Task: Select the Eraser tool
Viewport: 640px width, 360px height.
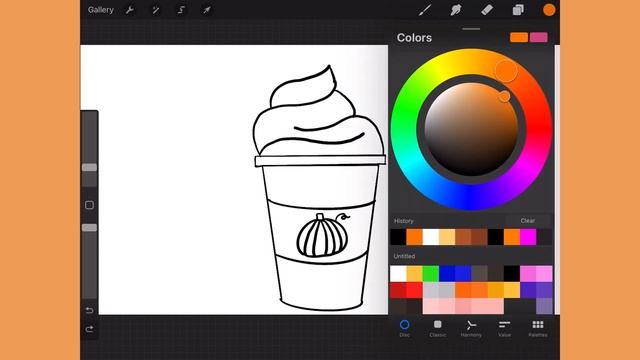Action: tap(487, 10)
